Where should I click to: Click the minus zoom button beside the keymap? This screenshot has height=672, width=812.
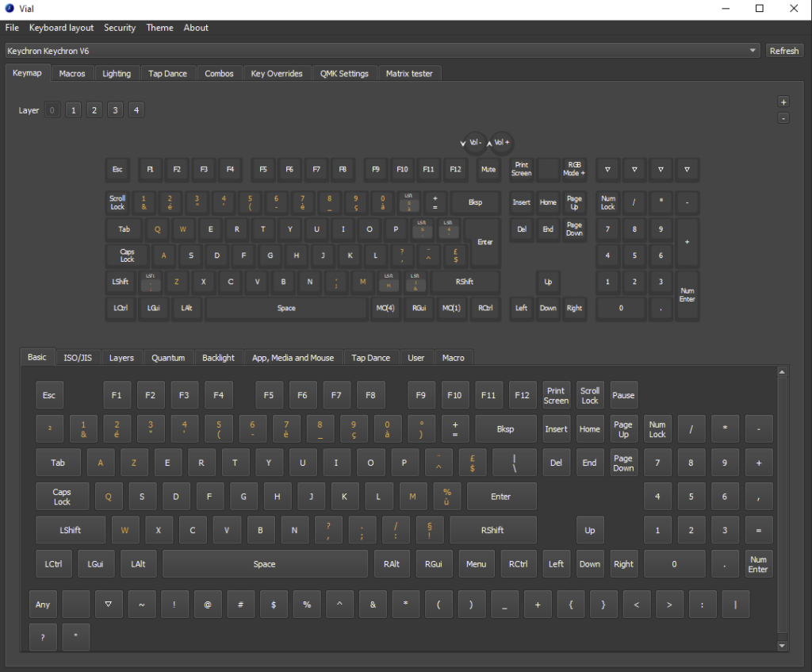(783, 118)
